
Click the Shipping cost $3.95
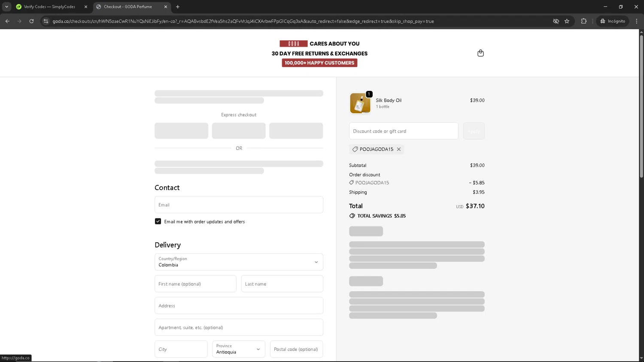479,192
